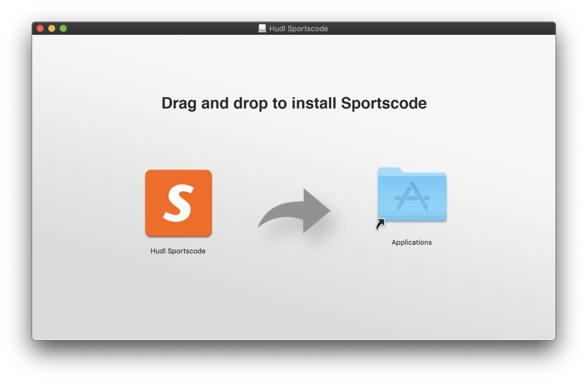The height and width of the screenshot is (383, 588).
Task: Click the disk drive icon in title bar
Action: tap(262, 28)
